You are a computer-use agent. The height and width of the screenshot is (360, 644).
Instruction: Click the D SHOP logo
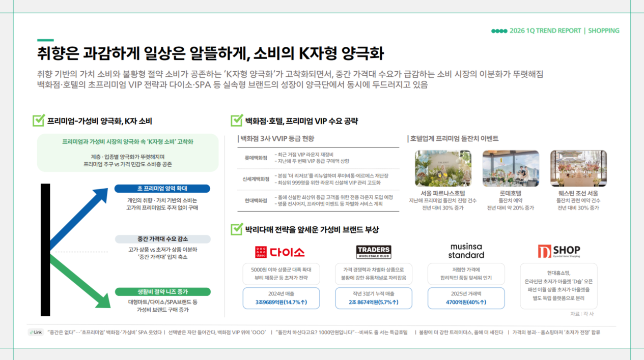click(x=558, y=251)
